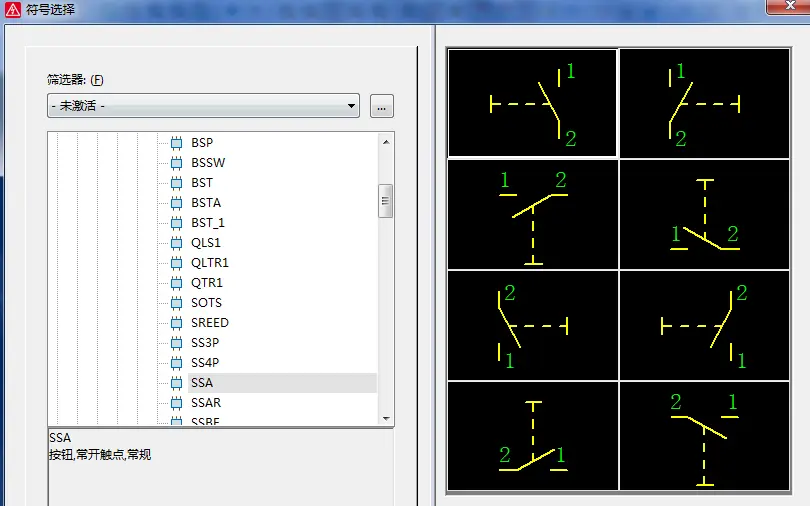Click the symbol icon beside SSAR
The height and width of the screenshot is (506, 810).
tap(177, 403)
